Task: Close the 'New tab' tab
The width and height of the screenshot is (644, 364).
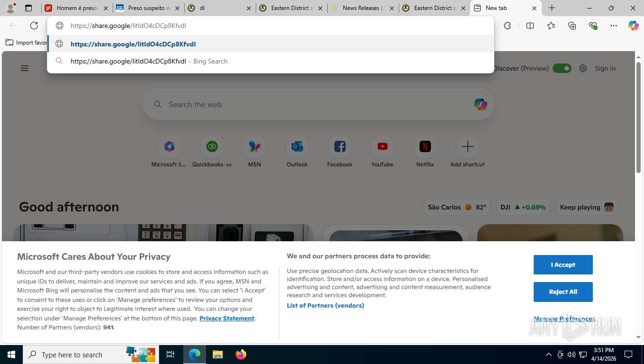Action: coord(534,8)
